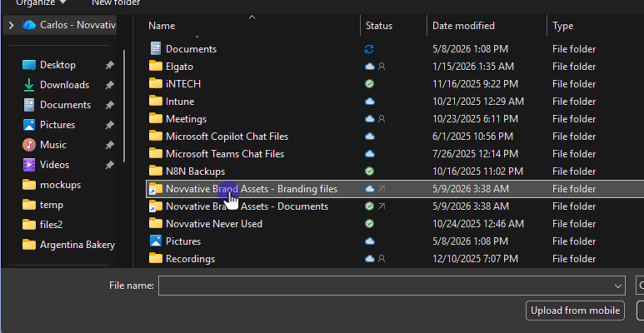
Task: Select the N8N Backups folder
Action: [x=395, y=171]
